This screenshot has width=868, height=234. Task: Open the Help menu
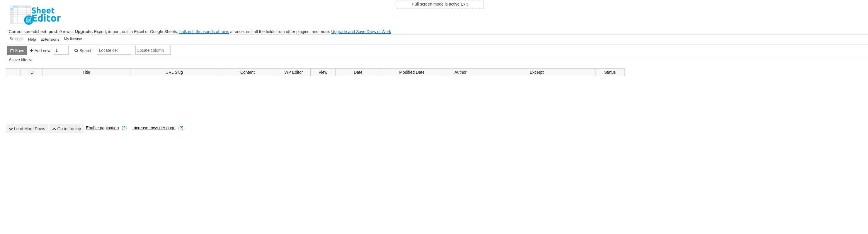[x=32, y=39]
